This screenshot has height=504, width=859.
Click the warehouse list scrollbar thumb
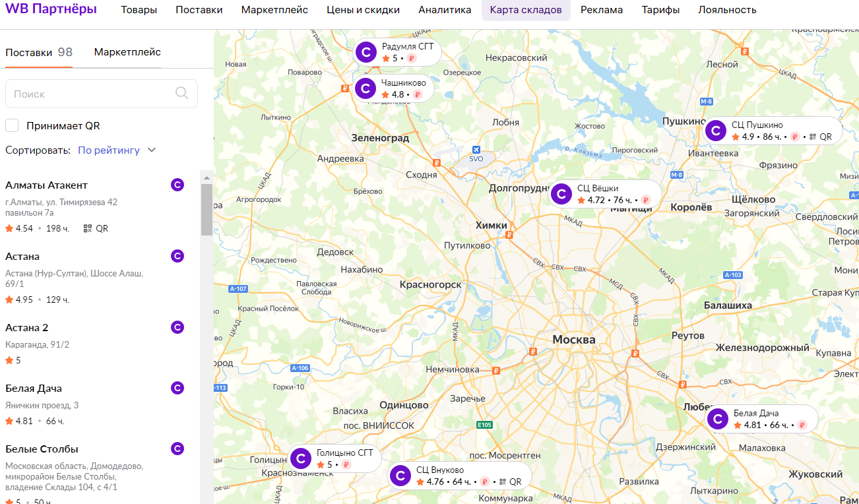207,210
